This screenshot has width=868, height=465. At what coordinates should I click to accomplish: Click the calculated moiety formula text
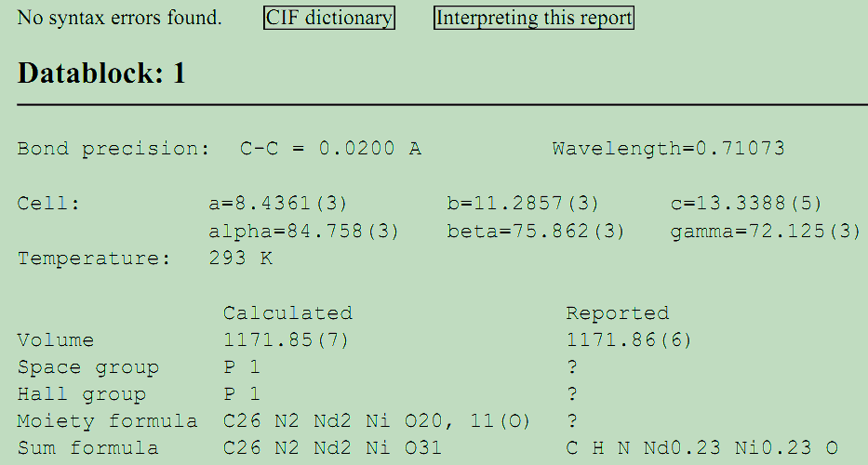(x=377, y=422)
